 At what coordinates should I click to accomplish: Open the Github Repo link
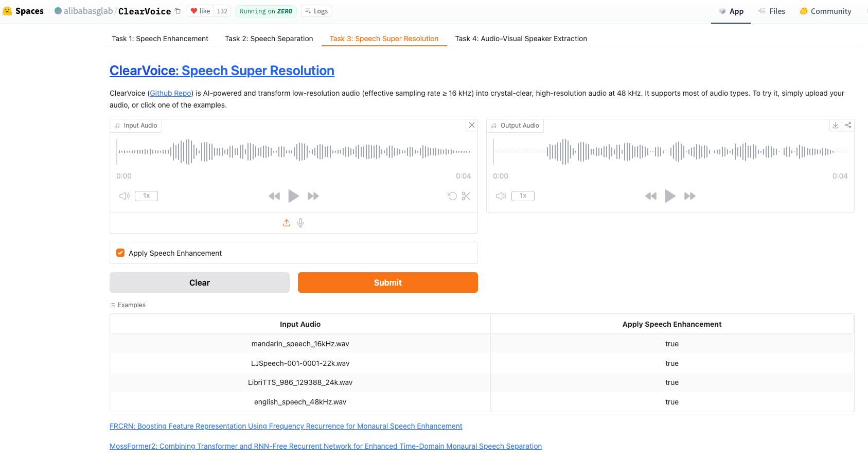coord(170,93)
